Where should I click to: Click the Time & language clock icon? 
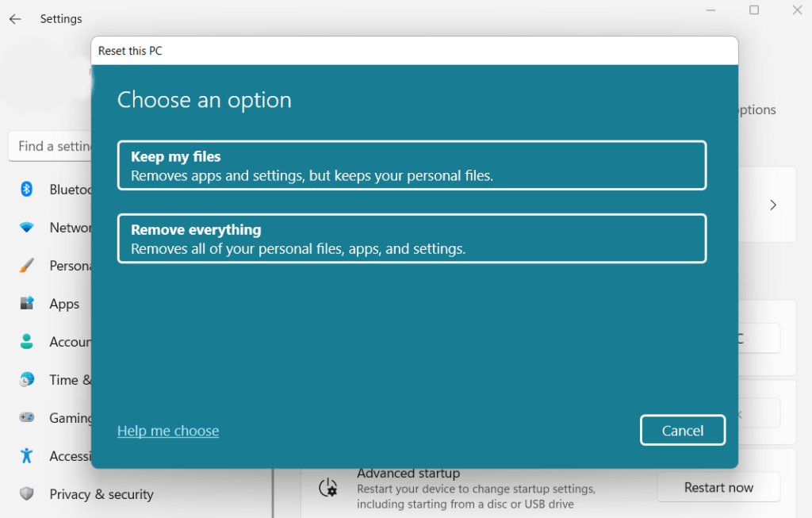pyautogui.click(x=25, y=379)
